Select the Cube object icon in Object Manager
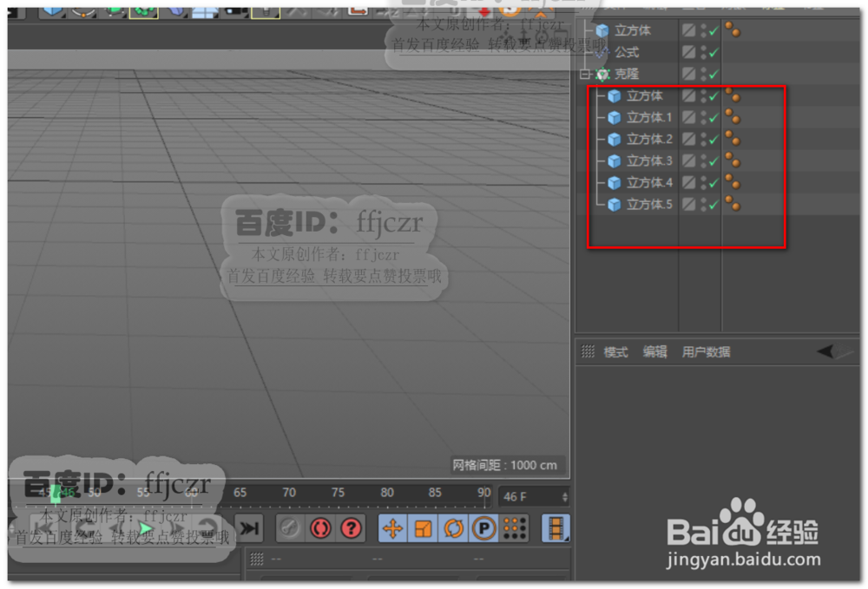The width and height of the screenshot is (868, 589). (x=601, y=30)
